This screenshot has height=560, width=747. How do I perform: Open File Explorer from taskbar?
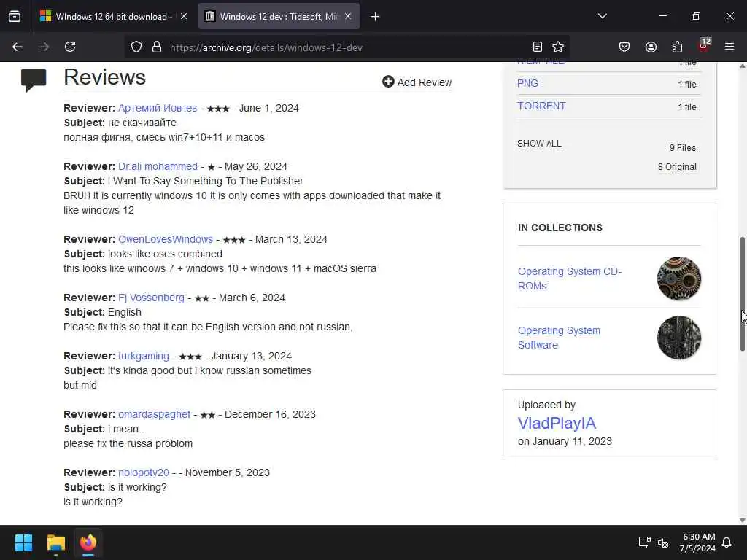point(55,542)
